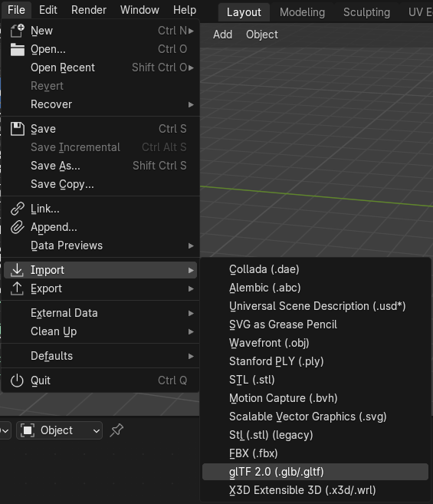This screenshot has height=504, width=433.
Task: Expand the External Data submenu
Action: pos(100,313)
